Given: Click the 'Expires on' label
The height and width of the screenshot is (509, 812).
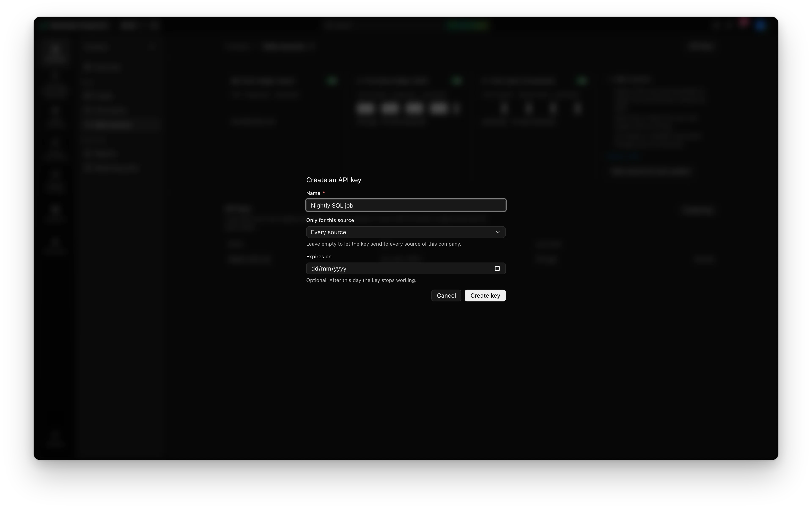Looking at the screenshot, I should coord(319,257).
